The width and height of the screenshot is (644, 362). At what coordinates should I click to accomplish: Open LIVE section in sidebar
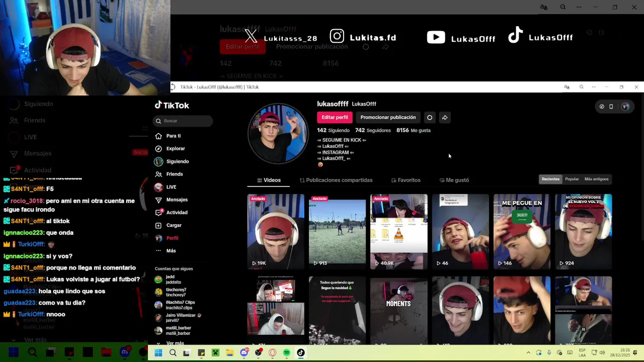tap(166, 187)
